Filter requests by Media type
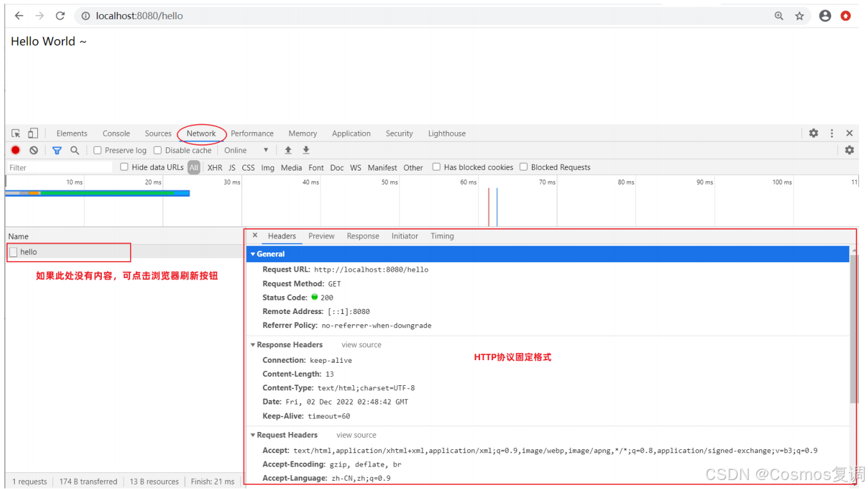The height and width of the screenshot is (489, 868). [291, 167]
